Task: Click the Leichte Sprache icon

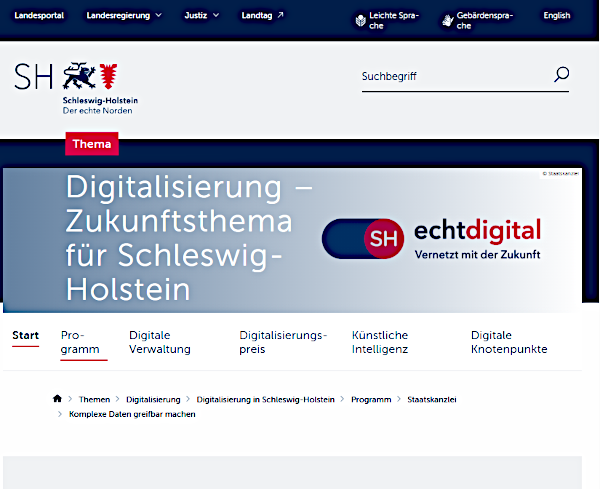Action: 360,20
